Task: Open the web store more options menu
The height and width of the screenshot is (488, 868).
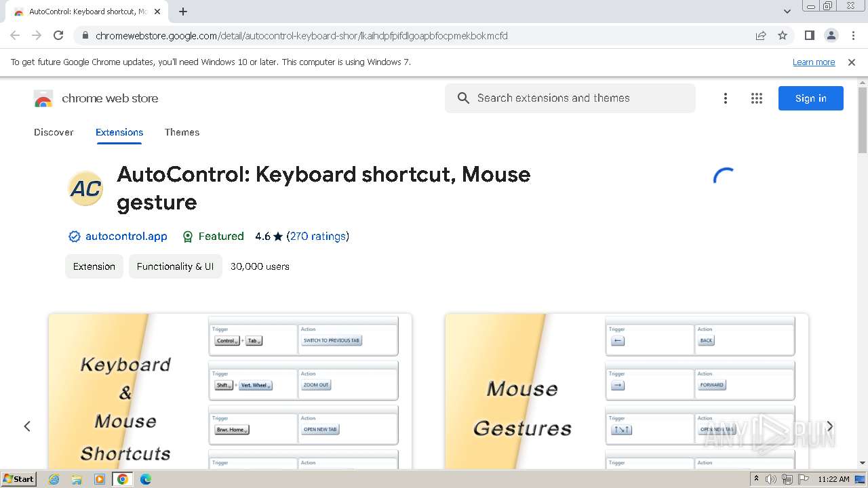Action: click(726, 98)
